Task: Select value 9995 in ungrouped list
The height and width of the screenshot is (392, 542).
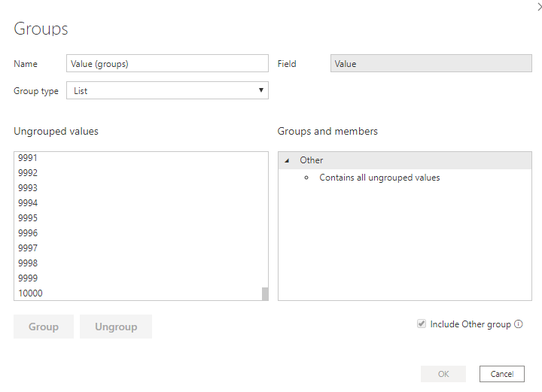Action: 28,218
